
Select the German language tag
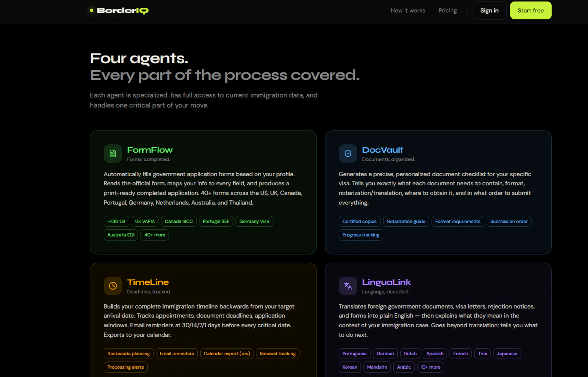pos(385,353)
